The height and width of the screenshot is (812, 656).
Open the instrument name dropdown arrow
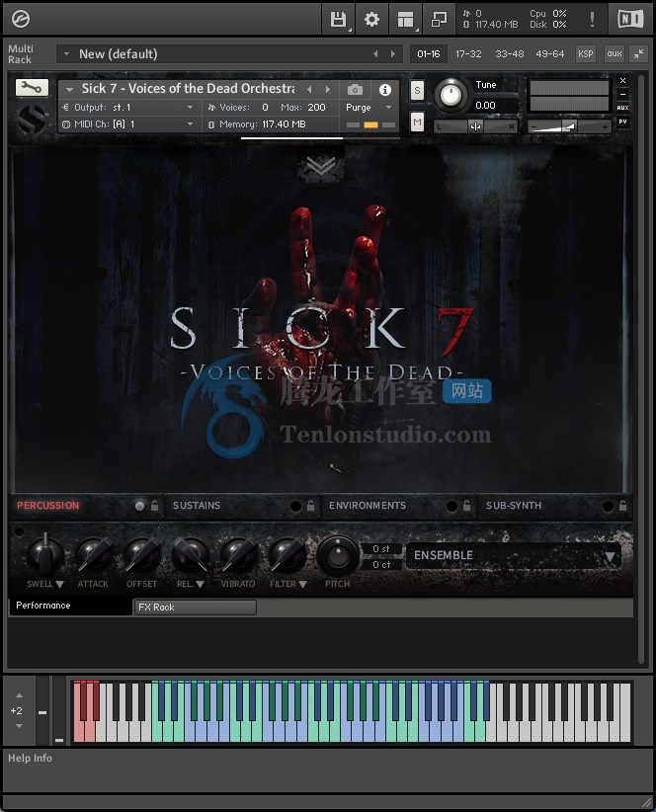(x=69, y=90)
